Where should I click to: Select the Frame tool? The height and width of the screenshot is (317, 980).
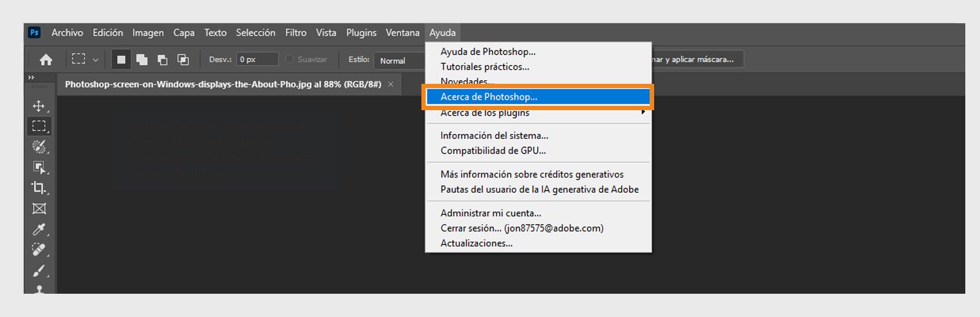39,209
